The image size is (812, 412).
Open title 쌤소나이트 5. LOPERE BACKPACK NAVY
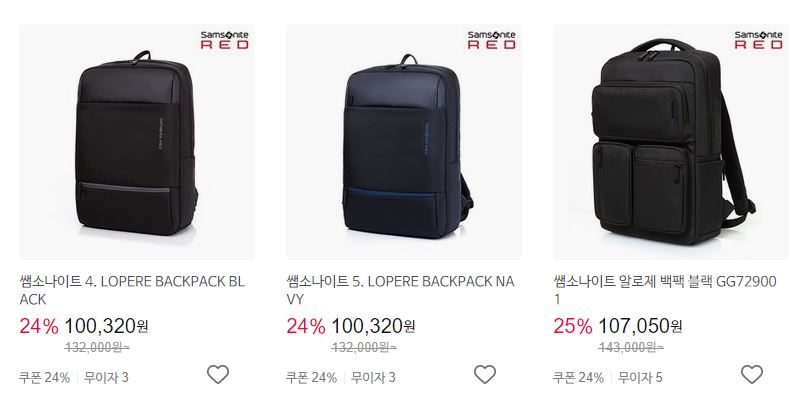click(400, 290)
